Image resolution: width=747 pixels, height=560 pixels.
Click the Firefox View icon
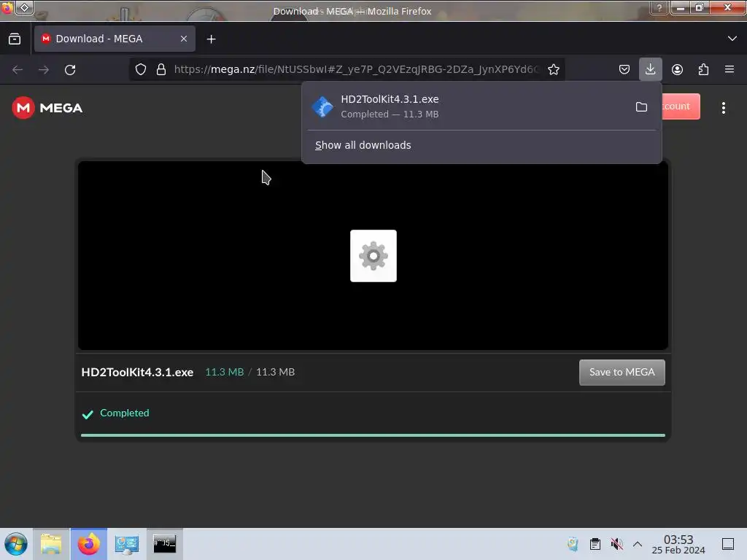(x=15, y=39)
